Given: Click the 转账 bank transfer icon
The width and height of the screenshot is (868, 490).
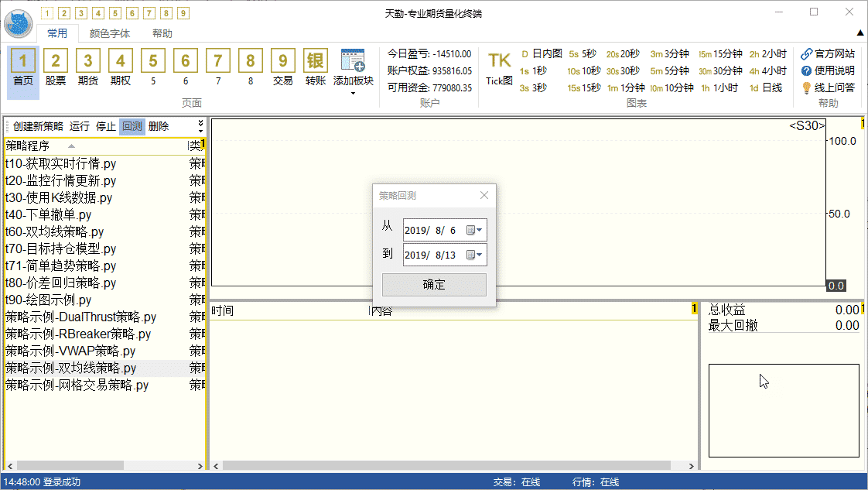Looking at the screenshot, I should (x=315, y=61).
